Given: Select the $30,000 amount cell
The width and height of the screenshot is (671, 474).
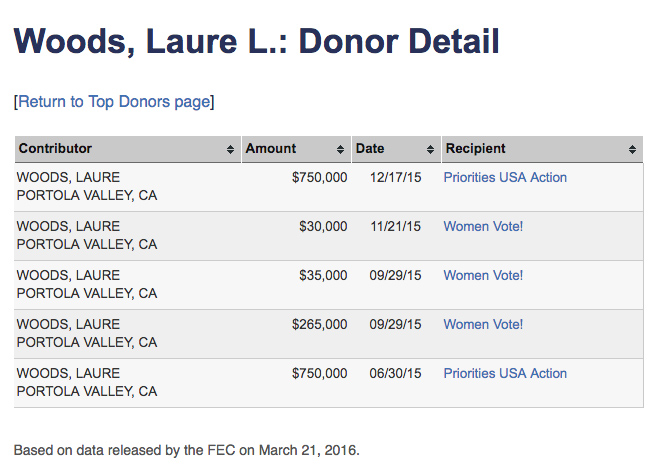Looking at the screenshot, I should coord(323,226).
